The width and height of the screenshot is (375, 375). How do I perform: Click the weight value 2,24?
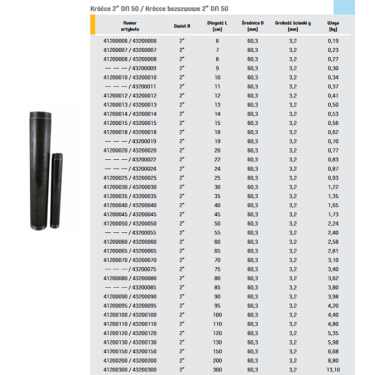pos(333,223)
